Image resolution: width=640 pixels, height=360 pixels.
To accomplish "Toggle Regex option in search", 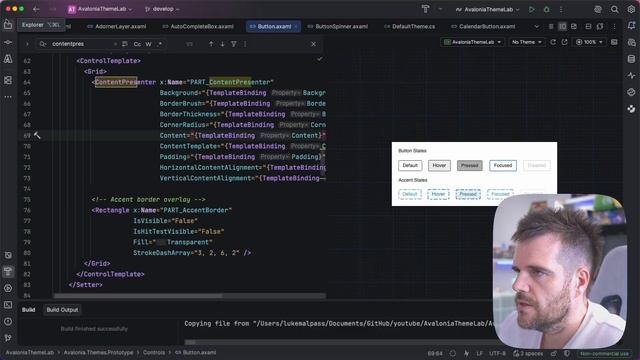I will coord(160,44).
